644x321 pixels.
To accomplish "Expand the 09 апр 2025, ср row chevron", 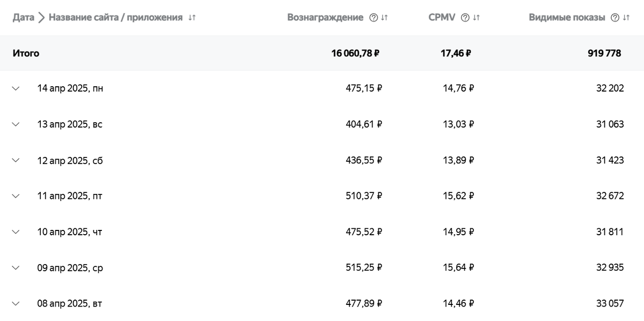I will pos(16,267).
